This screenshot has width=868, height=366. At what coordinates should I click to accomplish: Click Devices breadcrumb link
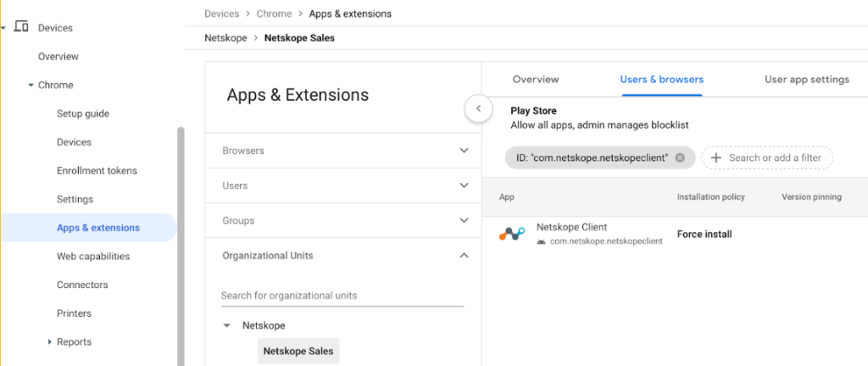coord(221,14)
